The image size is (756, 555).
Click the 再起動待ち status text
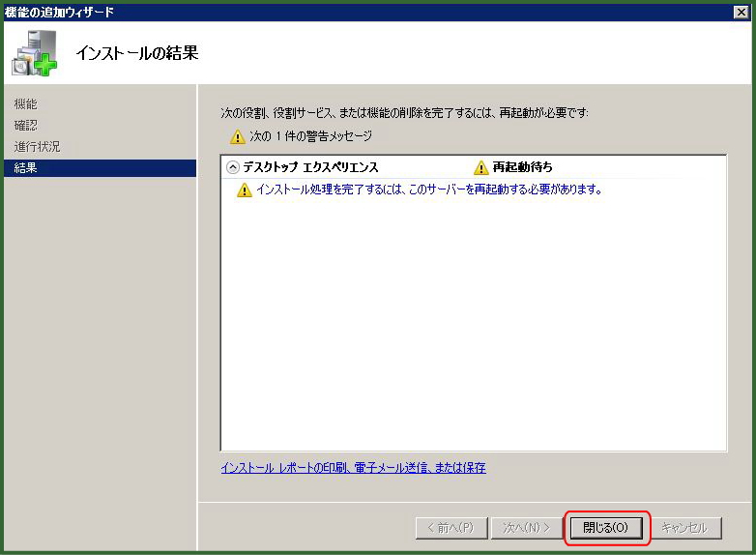pyautogui.click(x=522, y=167)
